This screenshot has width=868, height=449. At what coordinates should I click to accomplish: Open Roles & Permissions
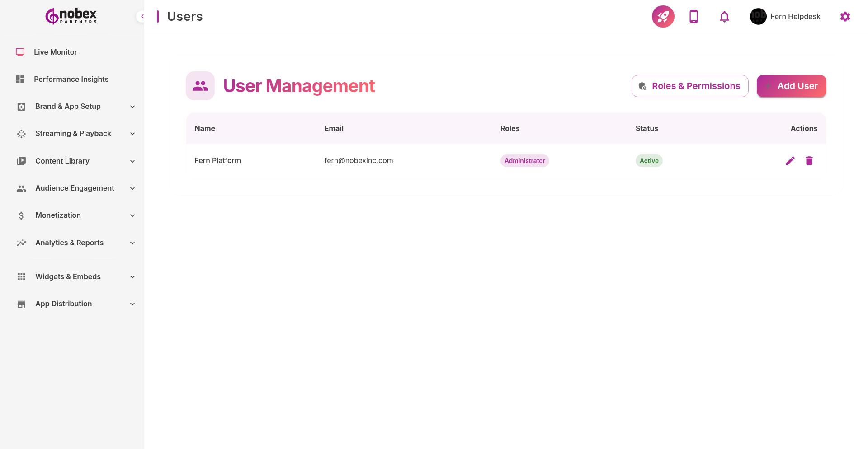coord(689,86)
